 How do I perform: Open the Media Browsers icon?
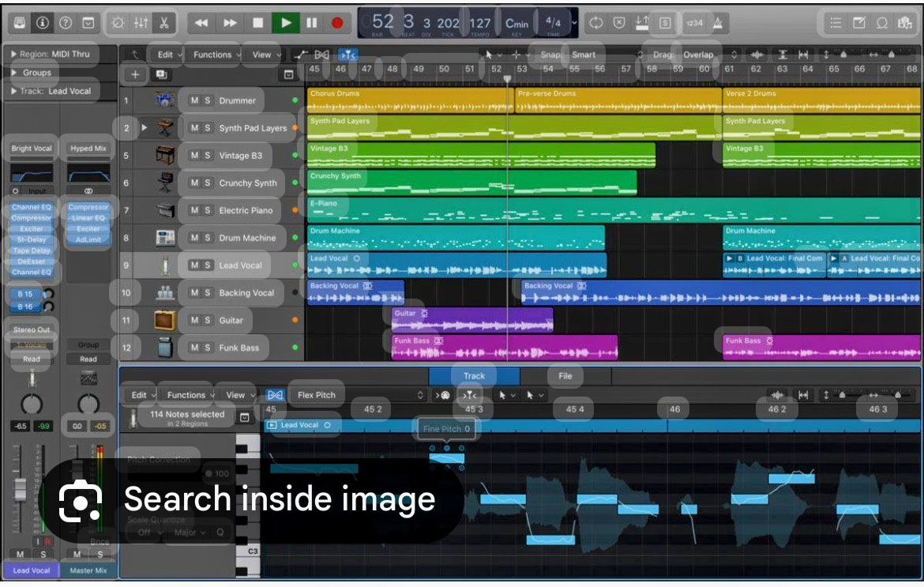tap(905, 23)
